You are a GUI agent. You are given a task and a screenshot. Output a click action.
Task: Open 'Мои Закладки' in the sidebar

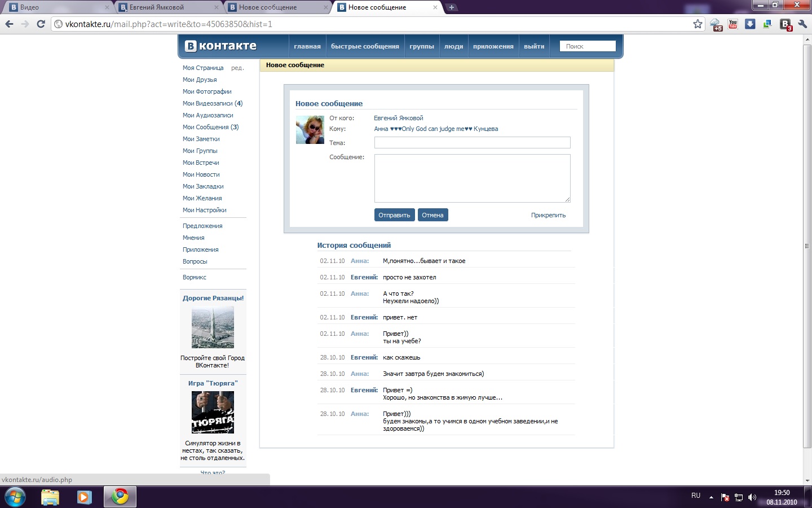point(203,186)
